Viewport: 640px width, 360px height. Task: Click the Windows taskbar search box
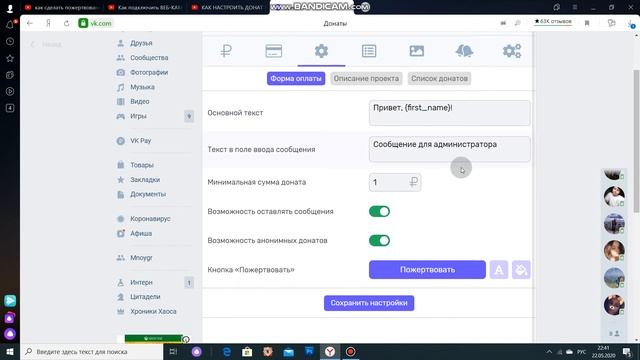[91, 351]
